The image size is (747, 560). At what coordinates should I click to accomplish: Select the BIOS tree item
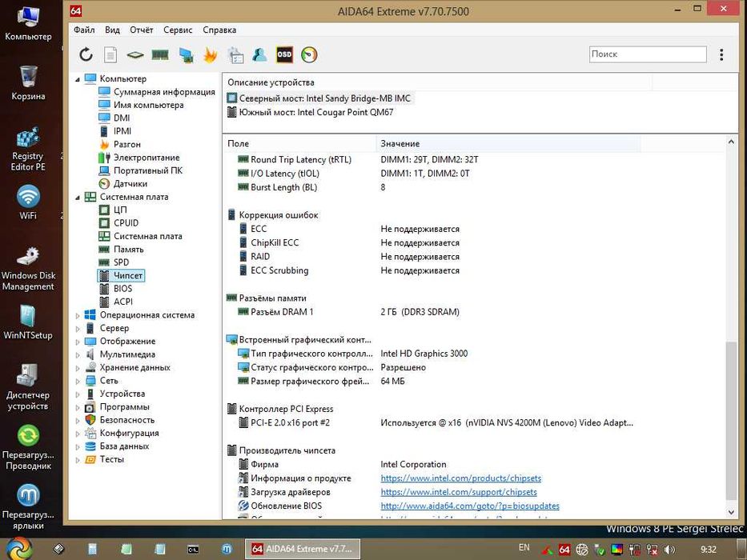[115, 289]
